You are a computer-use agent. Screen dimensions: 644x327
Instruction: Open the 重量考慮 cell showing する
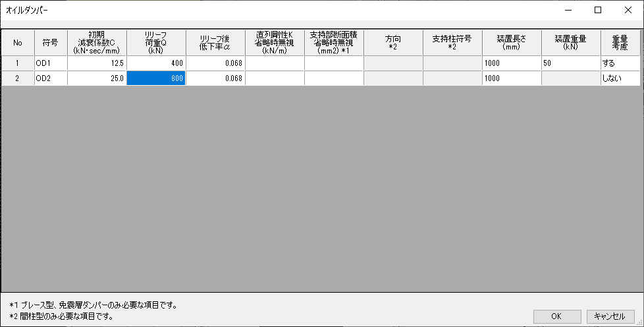620,63
